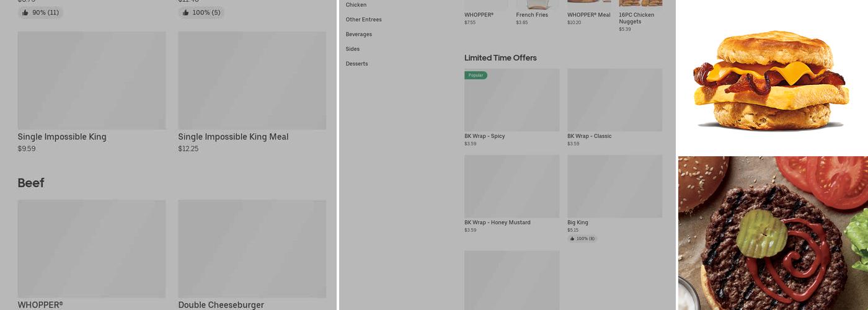Click the flame-grilled burger patty photo
The width and height of the screenshot is (868, 310).
pos(773,233)
